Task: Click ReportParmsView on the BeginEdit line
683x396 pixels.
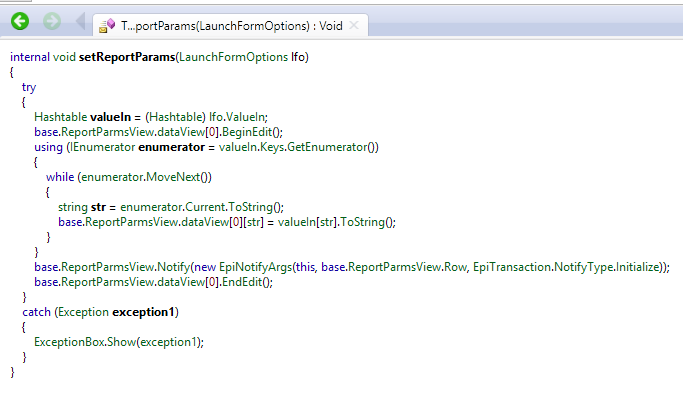Action: (x=108, y=132)
